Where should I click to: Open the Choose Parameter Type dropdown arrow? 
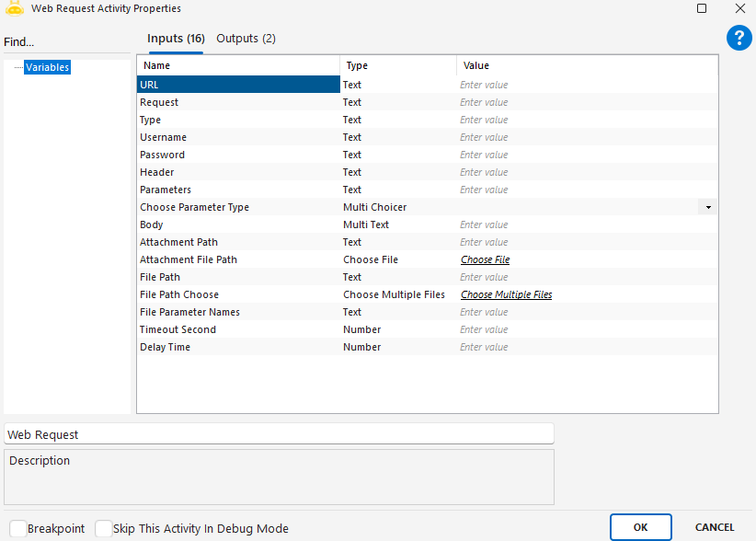pyautogui.click(x=707, y=208)
